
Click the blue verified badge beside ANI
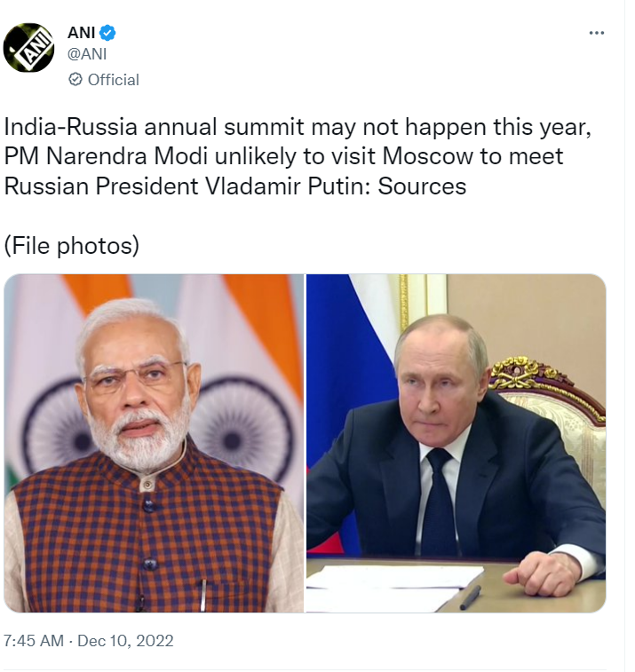pos(107,33)
